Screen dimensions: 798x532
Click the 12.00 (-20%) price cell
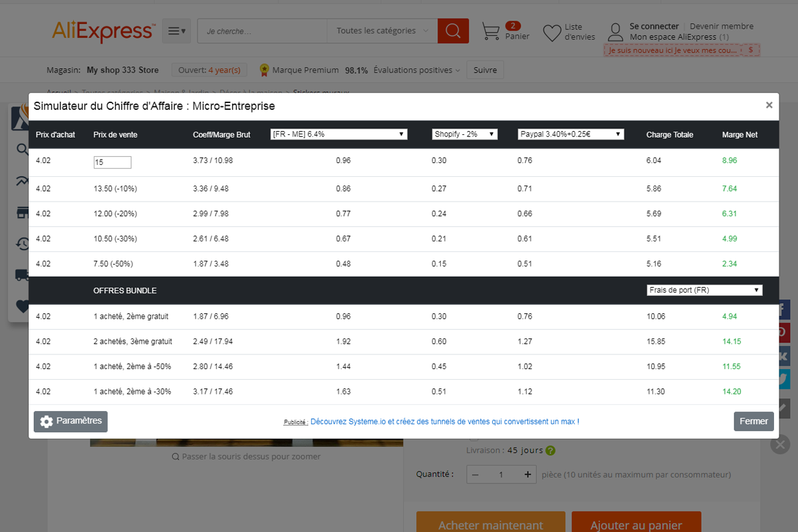(115, 214)
